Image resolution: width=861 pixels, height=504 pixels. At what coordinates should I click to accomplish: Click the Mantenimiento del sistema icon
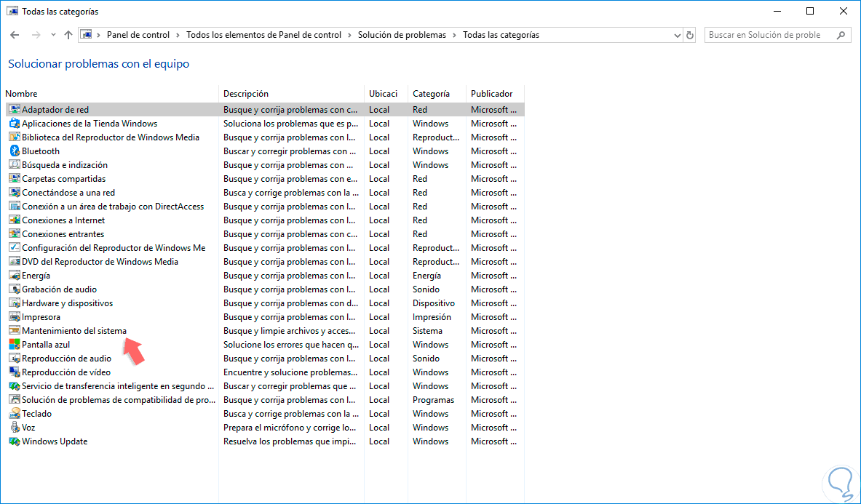(15, 331)
